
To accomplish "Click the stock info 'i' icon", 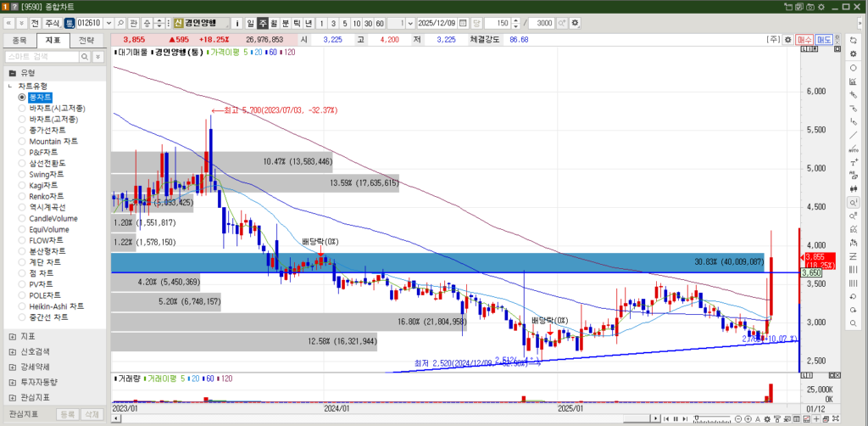I will (x=236, y=23).
